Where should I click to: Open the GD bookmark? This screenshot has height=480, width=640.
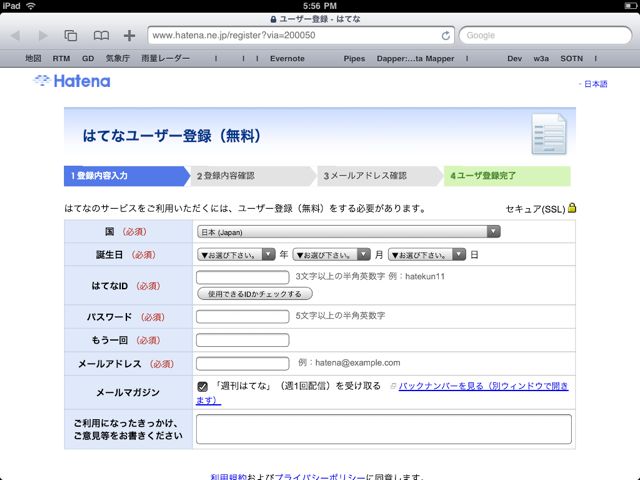(x=88, y=58)
